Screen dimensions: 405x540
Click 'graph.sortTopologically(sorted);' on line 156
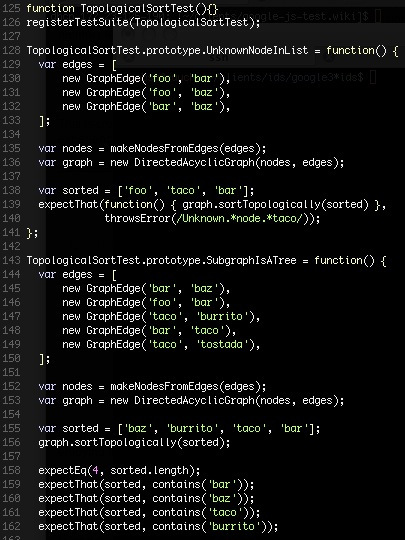134,442
